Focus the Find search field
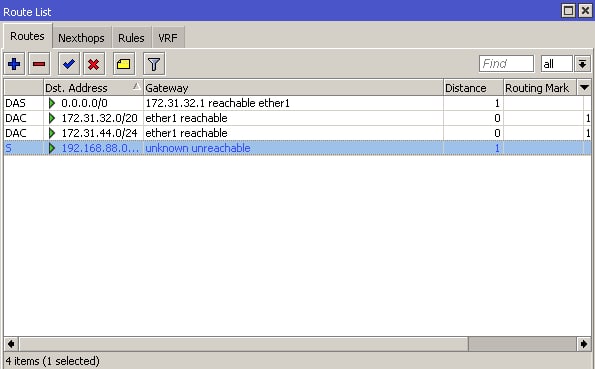Viewport: 595px width, 369px height. pyautogui.click(x=506, y=64)
